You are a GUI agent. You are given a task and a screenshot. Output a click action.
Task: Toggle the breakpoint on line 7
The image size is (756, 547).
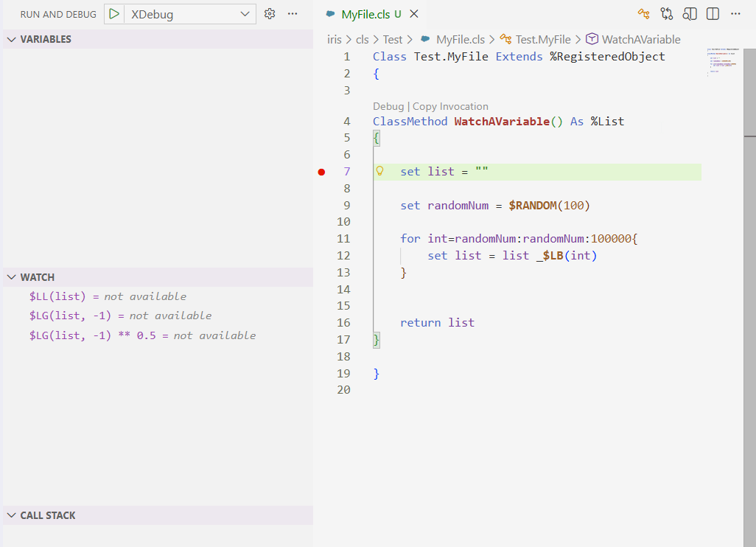[321, 172]
